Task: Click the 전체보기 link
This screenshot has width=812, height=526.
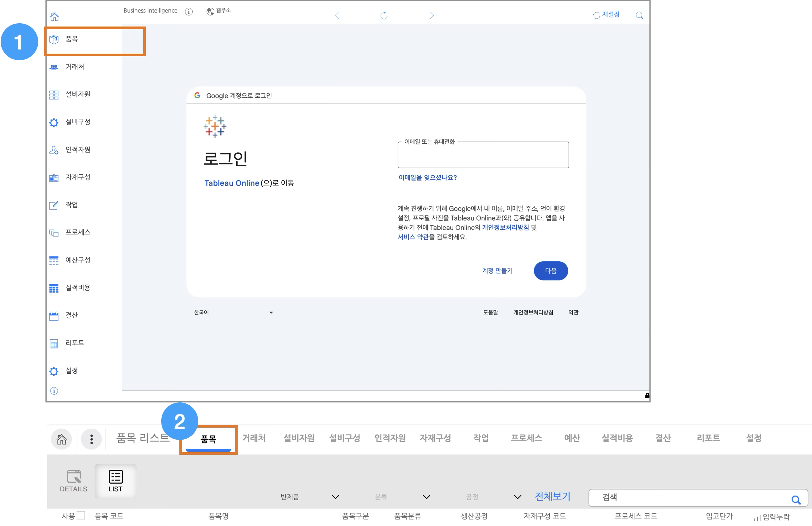Action: click(552, 496)
